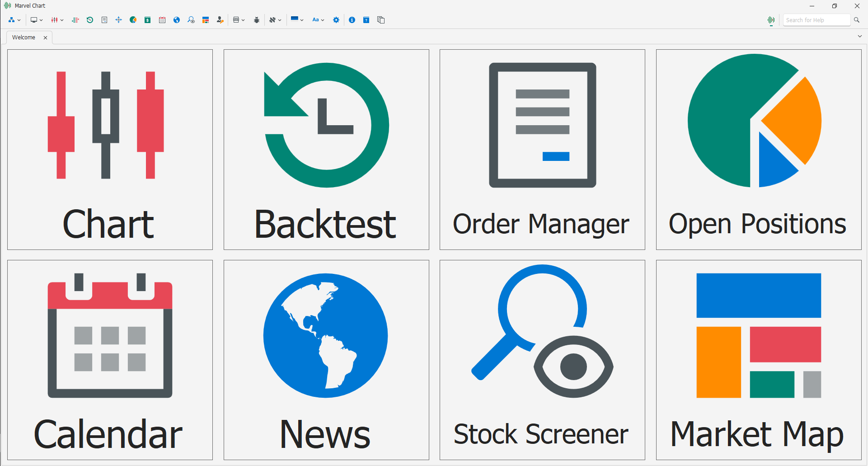This screenshot has width=868, height=466.
Task: Open the blue color theme dropdown
Action: click(x=297, y=20)
